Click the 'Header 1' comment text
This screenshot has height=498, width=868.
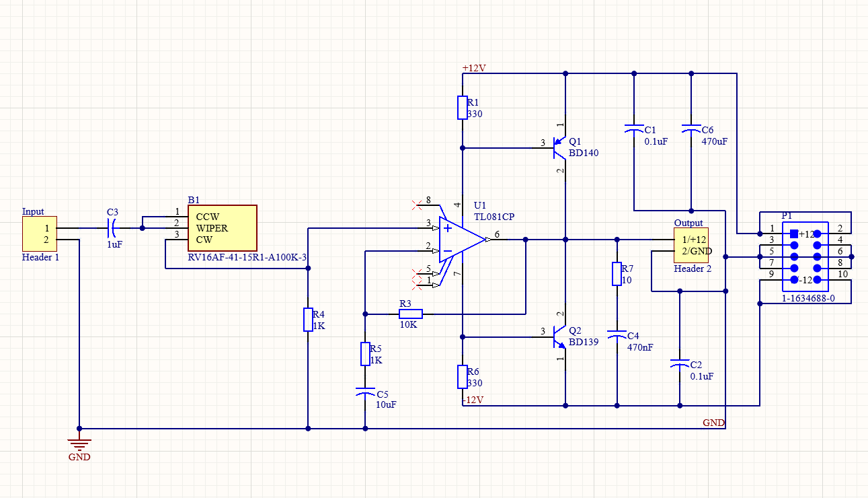(40, 257)
